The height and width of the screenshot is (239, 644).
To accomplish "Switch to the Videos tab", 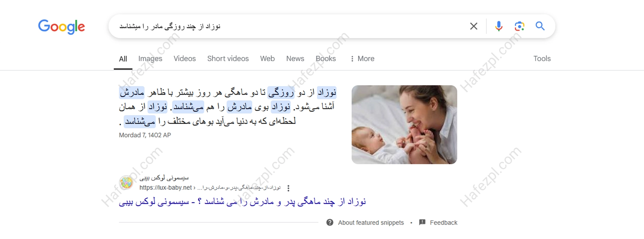I will coord(185,58).
